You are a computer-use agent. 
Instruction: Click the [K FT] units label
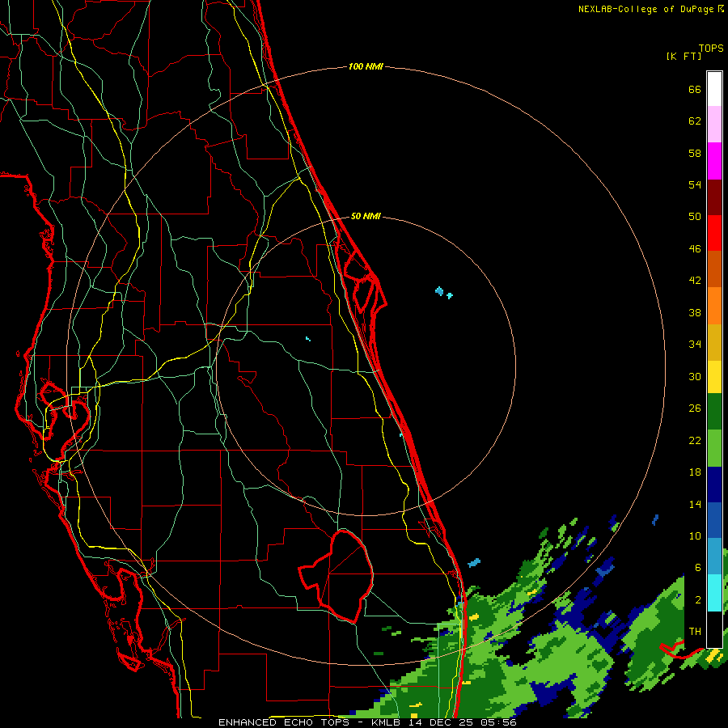pyautogui.click(x=684, y=56)
